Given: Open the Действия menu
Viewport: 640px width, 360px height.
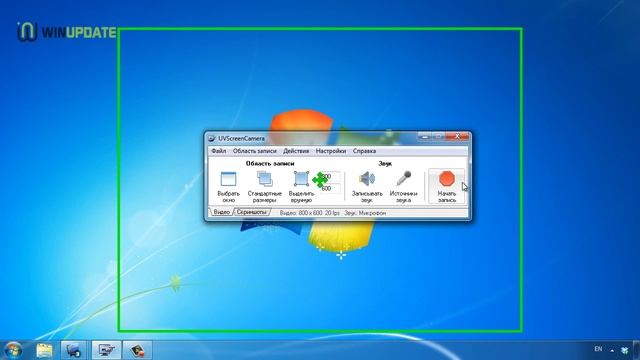Looking at the screenshot, I should (296, 151).
